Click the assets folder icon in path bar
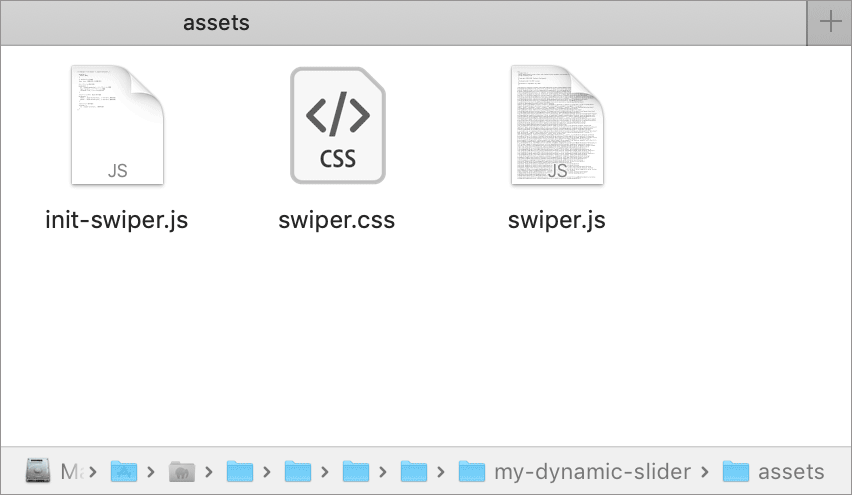The width and height of the screenshot is (852, 495). 736,471
